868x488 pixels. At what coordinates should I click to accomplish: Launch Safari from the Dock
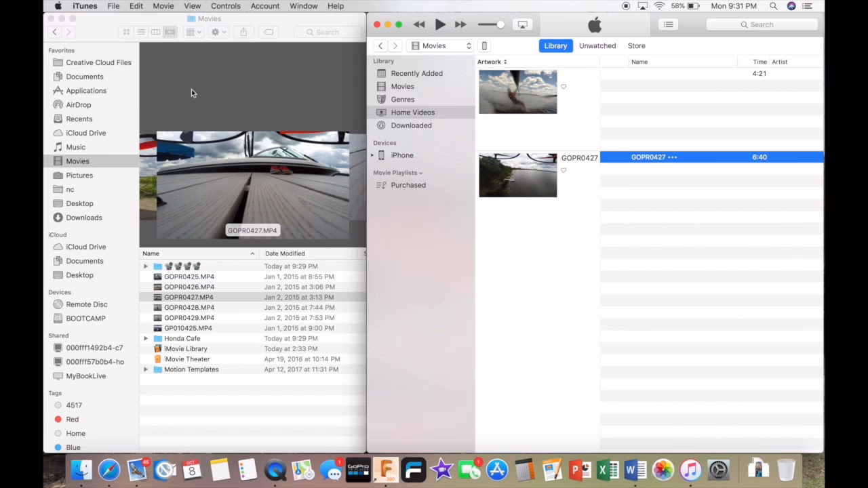tap(109, 470)
